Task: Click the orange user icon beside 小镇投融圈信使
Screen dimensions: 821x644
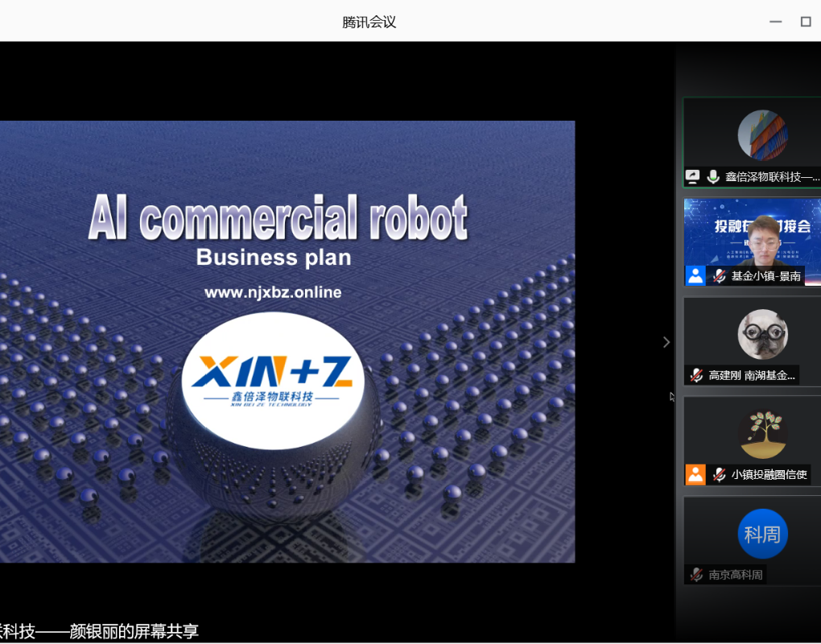Action: 695,474
